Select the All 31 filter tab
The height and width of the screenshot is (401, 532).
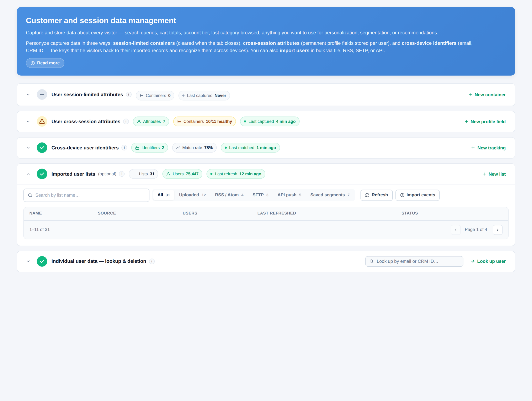click(164, 195)
